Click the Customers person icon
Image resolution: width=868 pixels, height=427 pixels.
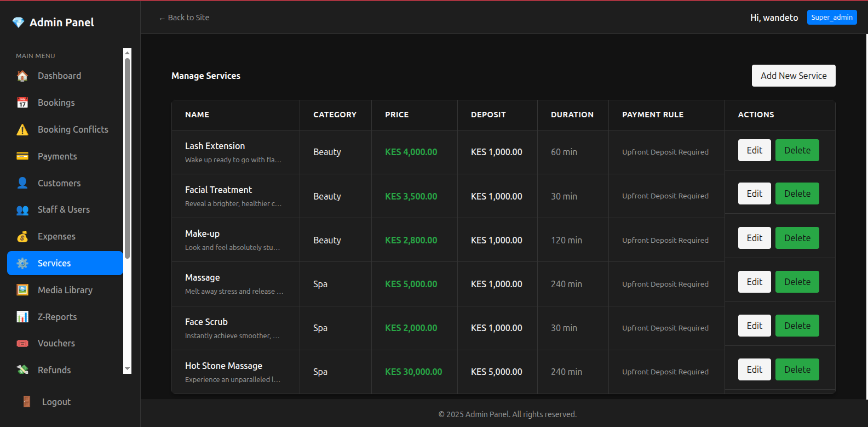(x=22, y=183)
